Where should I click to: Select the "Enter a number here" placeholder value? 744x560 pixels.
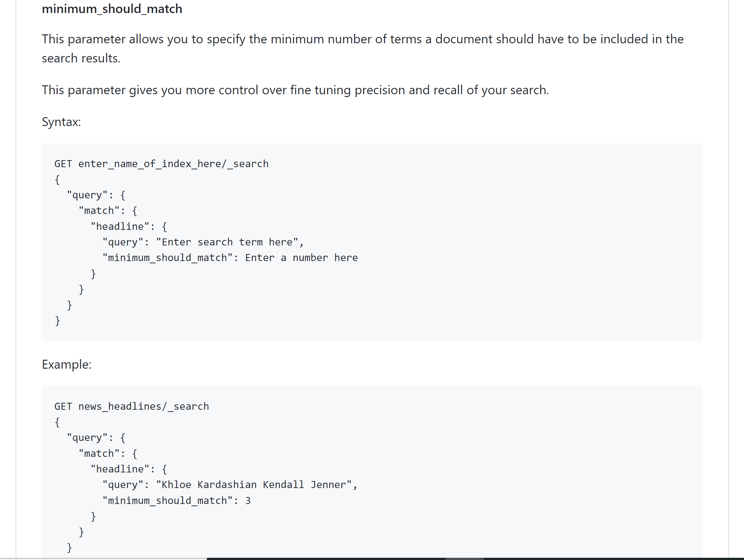click(x=301, y=258)
